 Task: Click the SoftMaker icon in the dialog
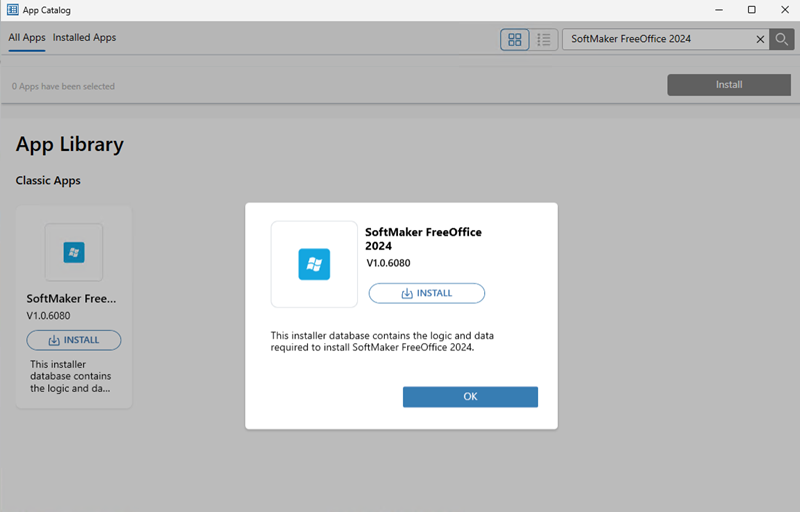(x=314, y=264)
